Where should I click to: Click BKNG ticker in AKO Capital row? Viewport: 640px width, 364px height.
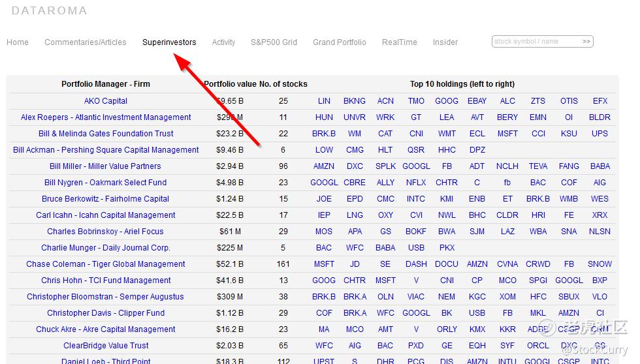[354, 101]
